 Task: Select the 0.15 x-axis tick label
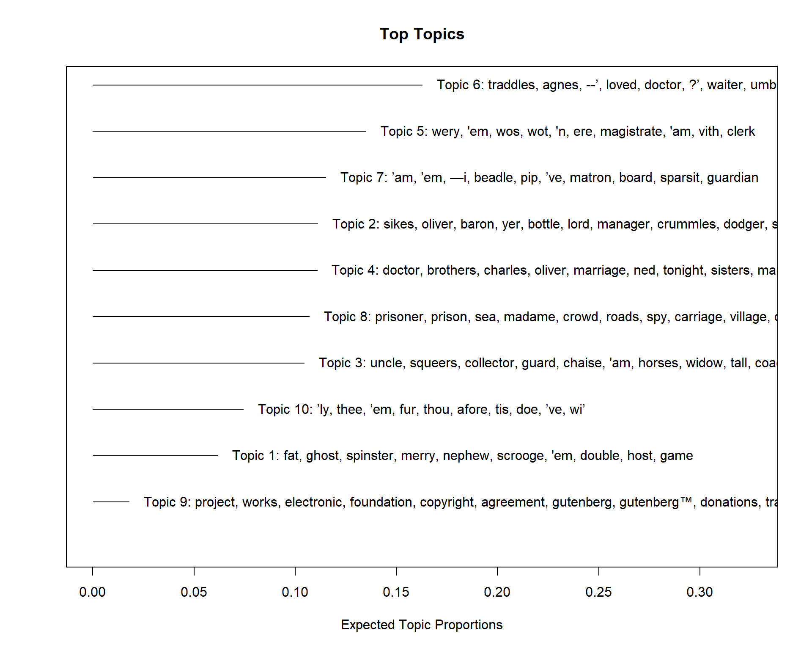396,592
